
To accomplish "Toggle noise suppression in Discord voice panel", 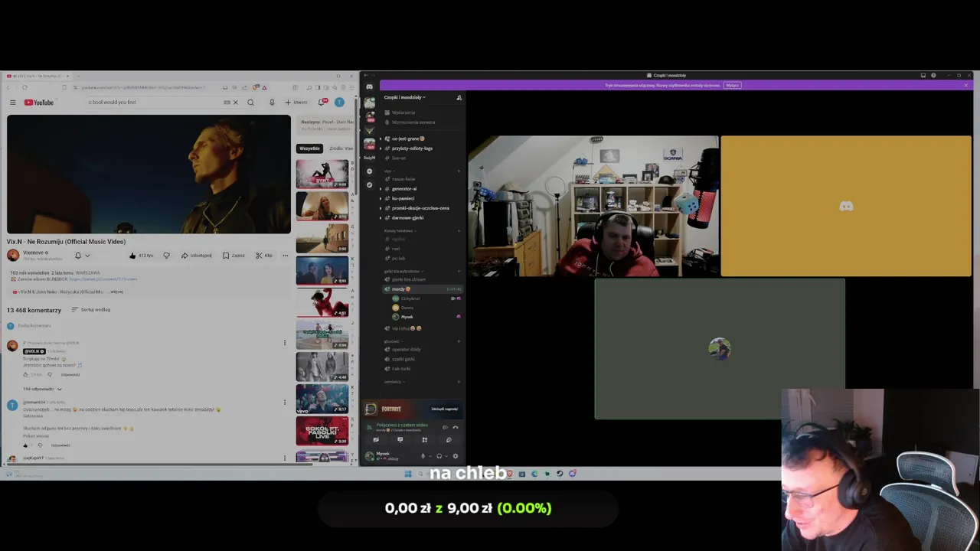I will click(445, 427).
